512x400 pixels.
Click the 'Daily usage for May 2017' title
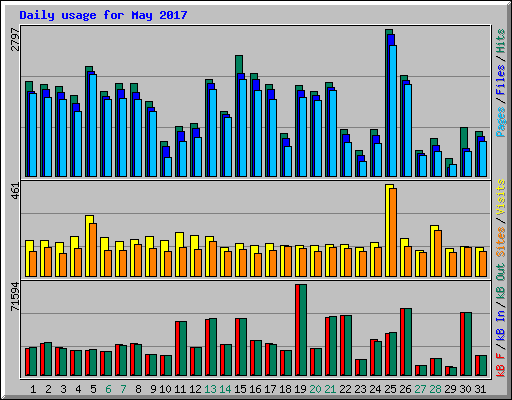pyautogui.click(x=103, y=15)
